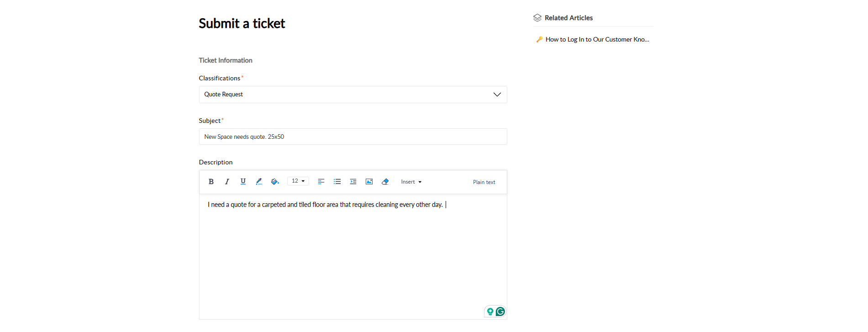
Task: Toggle underline formatting
Action: point(243,182)
